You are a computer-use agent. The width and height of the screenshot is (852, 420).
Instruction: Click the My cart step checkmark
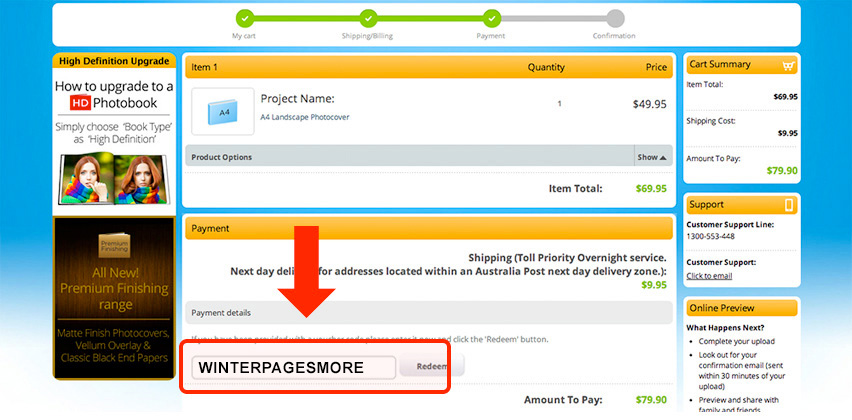(x=244, y=18)
